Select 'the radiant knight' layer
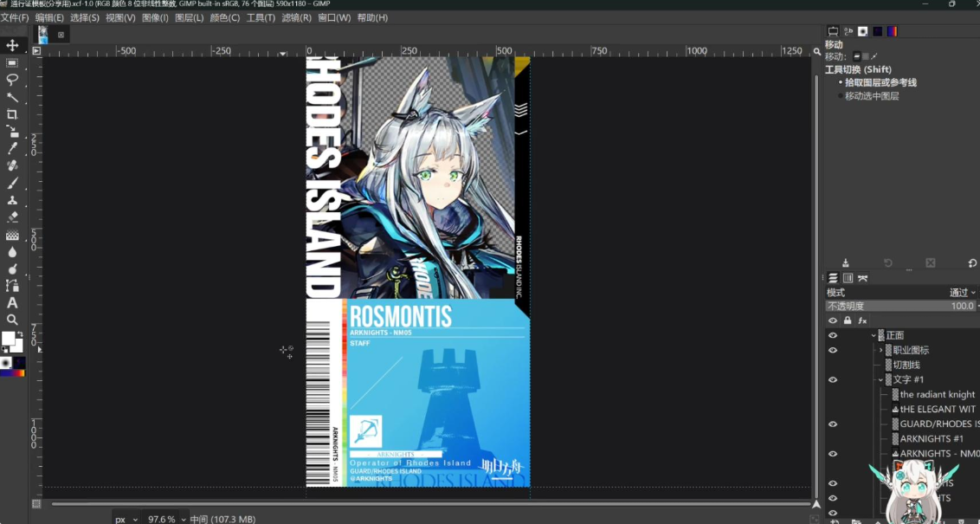 pos(937,395)
